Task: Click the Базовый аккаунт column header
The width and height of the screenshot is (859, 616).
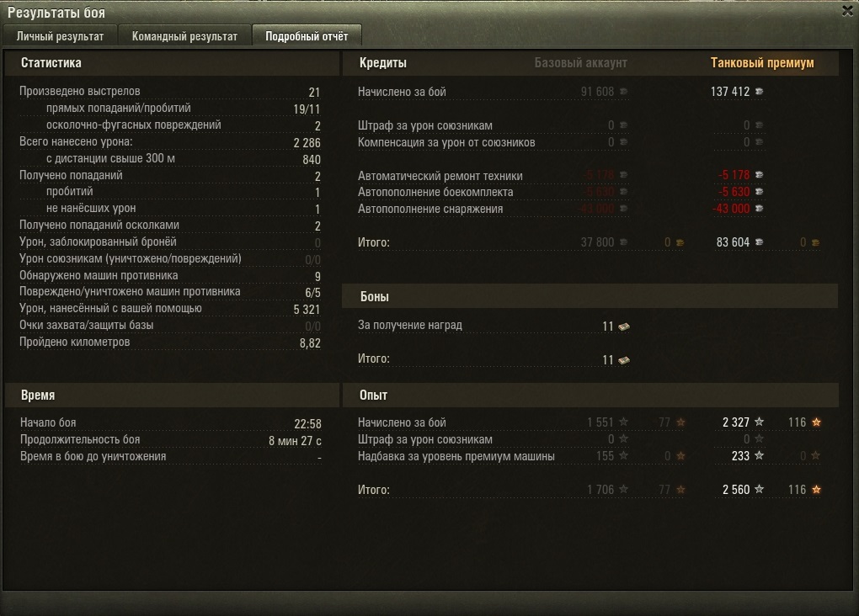Action: coord(581,63)
